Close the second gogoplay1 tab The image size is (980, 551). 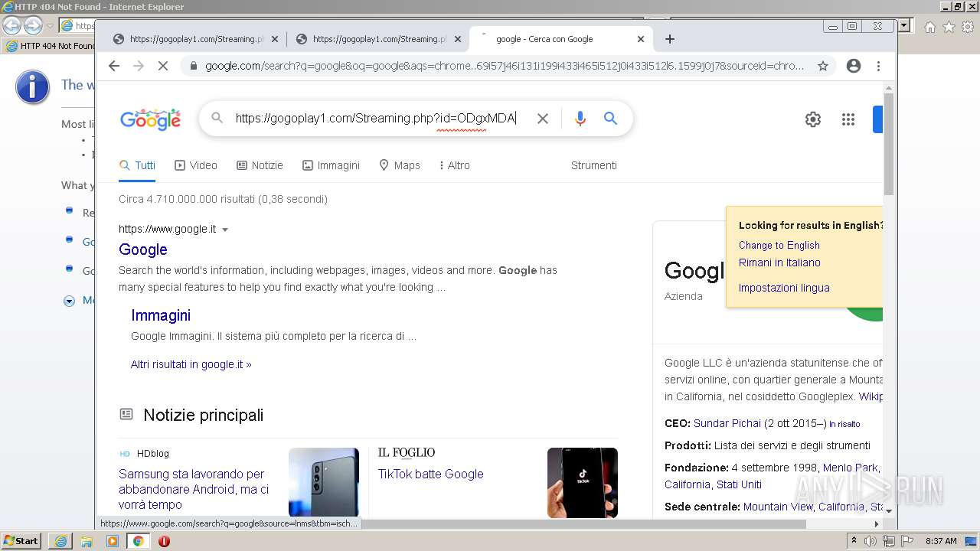pos(458,39)
